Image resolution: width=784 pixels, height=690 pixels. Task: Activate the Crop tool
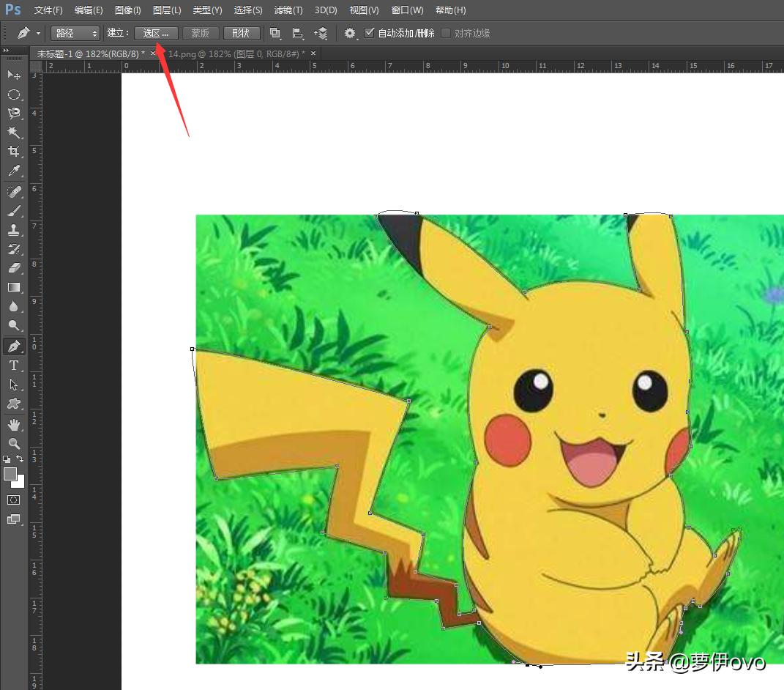tap(13, 152)
